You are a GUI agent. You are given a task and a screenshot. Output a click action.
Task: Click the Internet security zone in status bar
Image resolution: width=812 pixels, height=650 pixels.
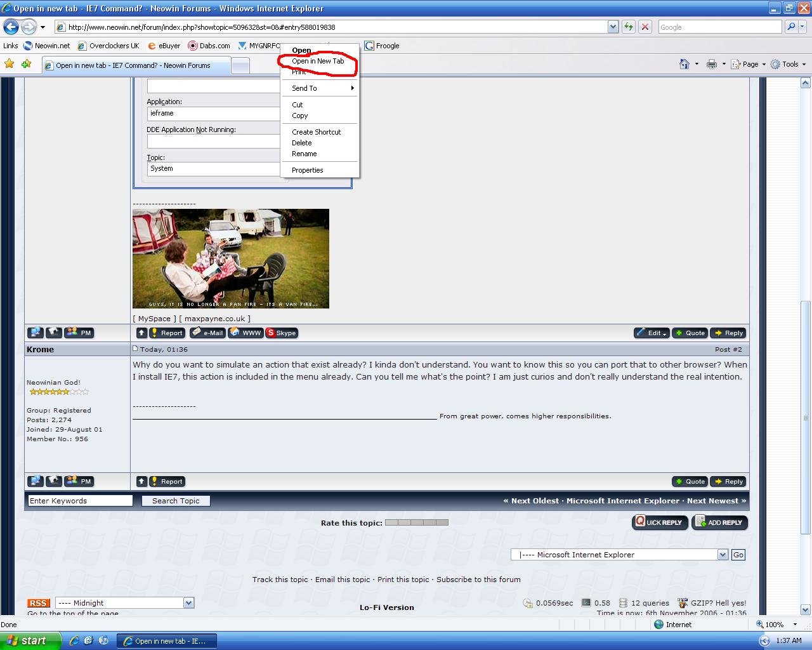[x=672, y=625]
